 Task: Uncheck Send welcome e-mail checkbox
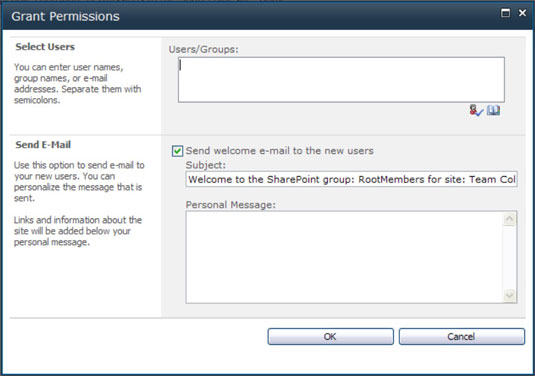coord(177,151)
